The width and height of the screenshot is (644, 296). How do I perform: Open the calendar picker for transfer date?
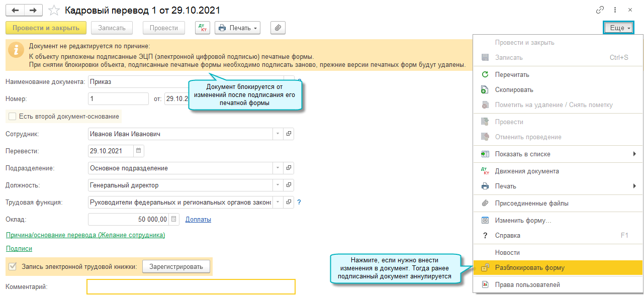pos(139,151)
